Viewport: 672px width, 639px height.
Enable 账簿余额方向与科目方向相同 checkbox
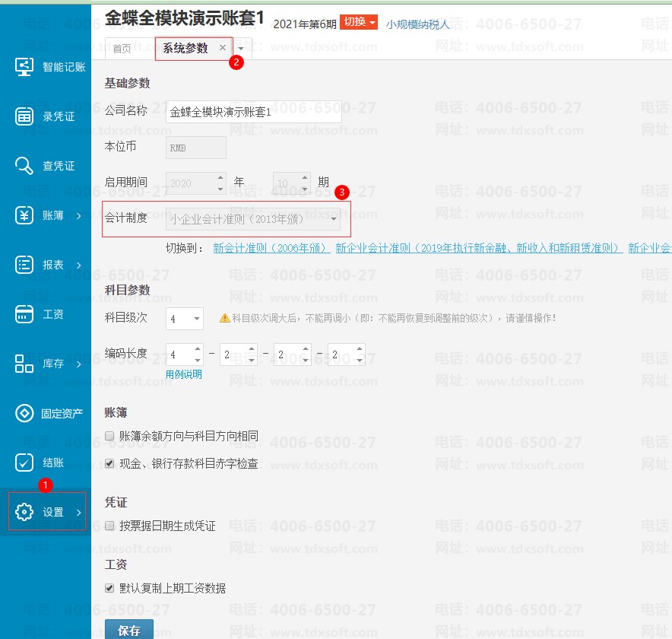110,437
